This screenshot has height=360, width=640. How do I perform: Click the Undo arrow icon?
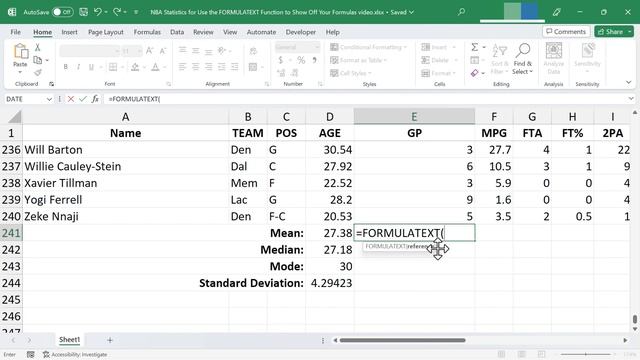pos(98,12)
